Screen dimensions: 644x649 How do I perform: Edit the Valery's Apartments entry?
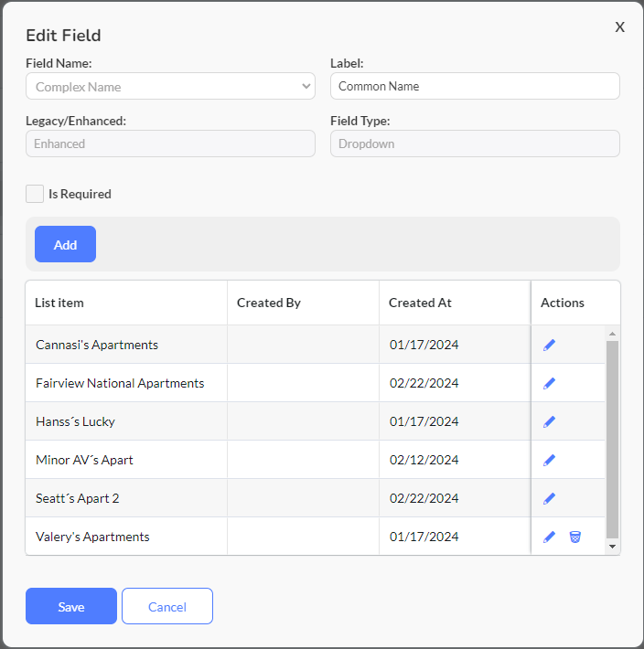point(549,537)
